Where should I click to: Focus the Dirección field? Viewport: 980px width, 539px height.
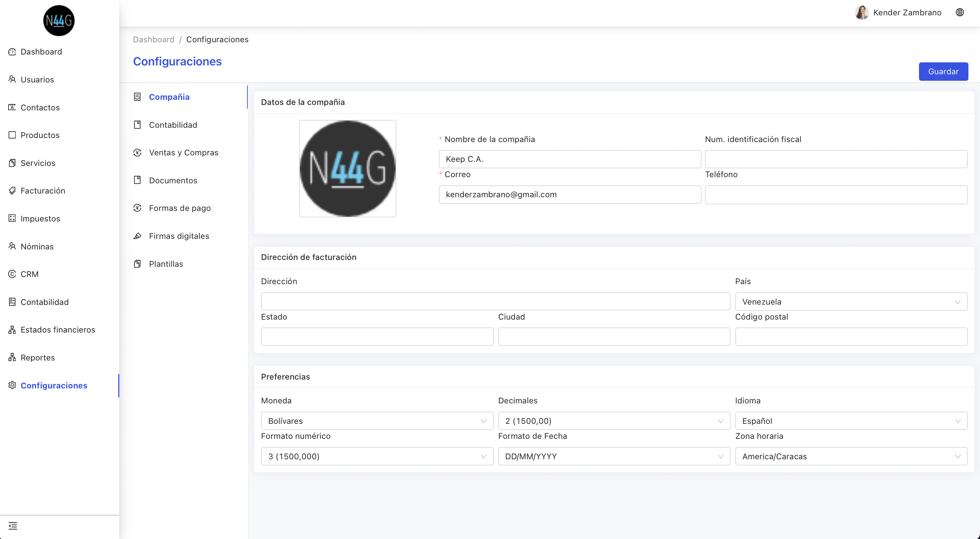point(495,301)
